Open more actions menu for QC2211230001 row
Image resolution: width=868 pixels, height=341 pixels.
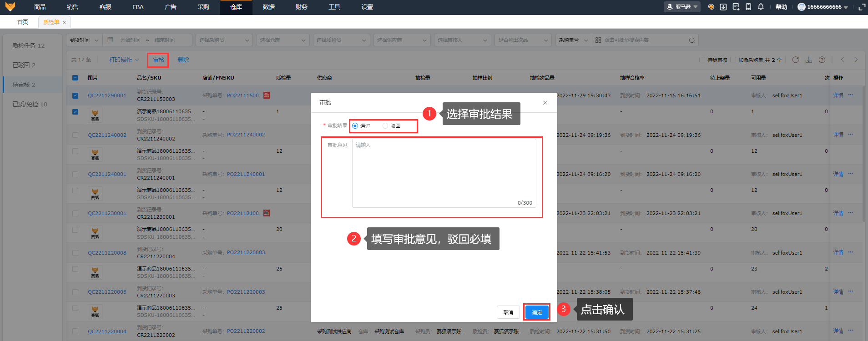851,213
